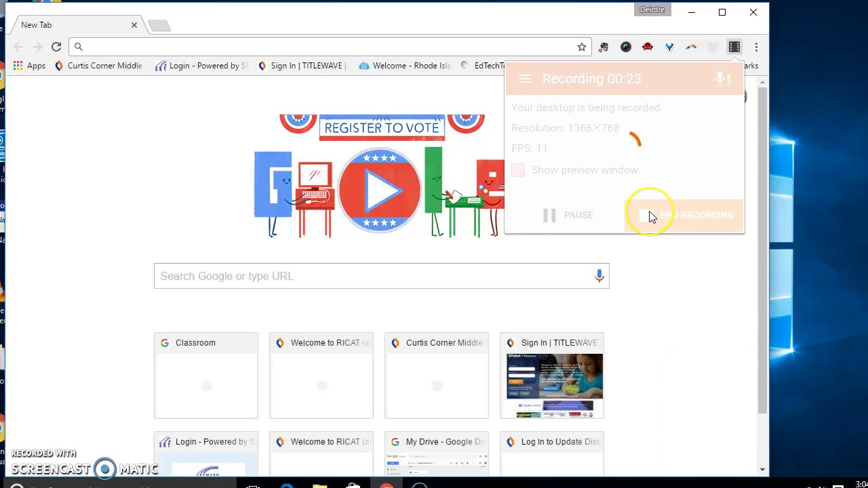Open the Apps bookmarks shortcut
Viewport: 868px width, 488px height.
pyautogui.click(x=29, y=66)
